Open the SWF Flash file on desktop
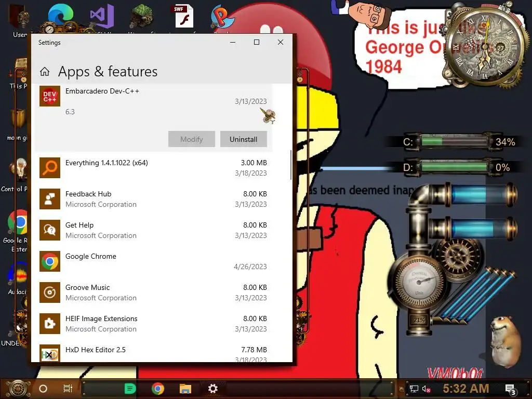This screenshot has height=399, width=532. tap(184, 16)
